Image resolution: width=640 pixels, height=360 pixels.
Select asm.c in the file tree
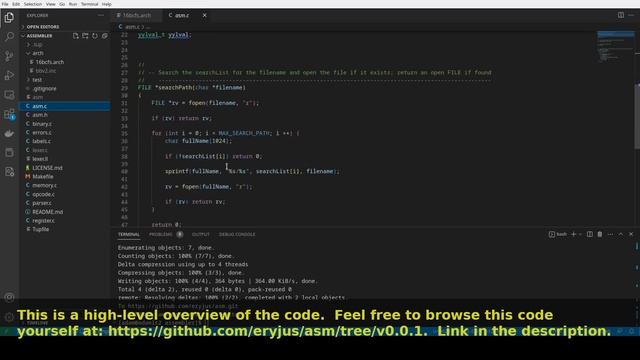40,106
